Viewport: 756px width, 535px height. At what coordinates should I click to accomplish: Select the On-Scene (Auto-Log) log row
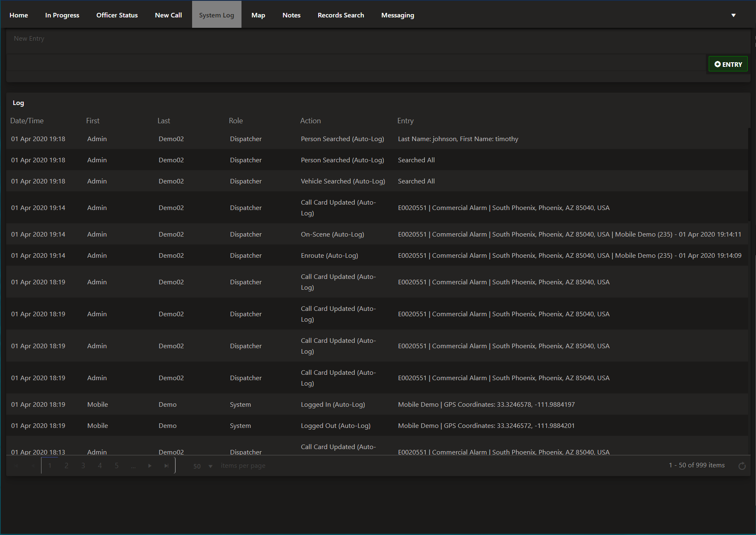(332, 235)
